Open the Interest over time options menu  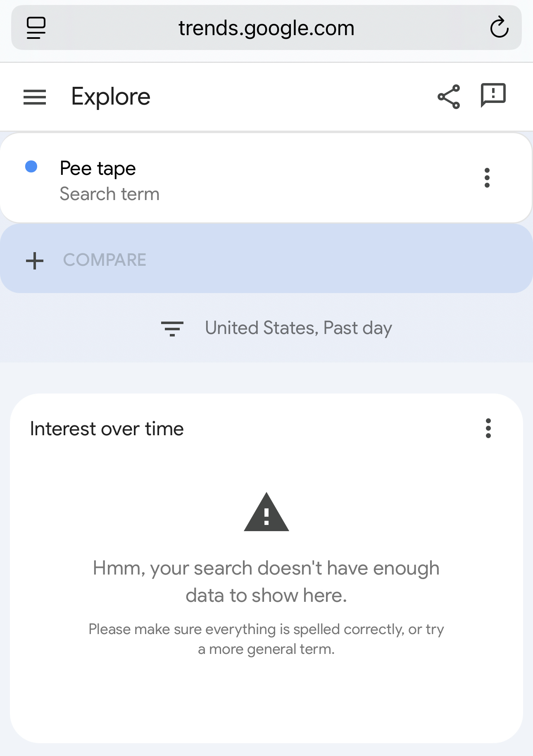pos(488,428)
